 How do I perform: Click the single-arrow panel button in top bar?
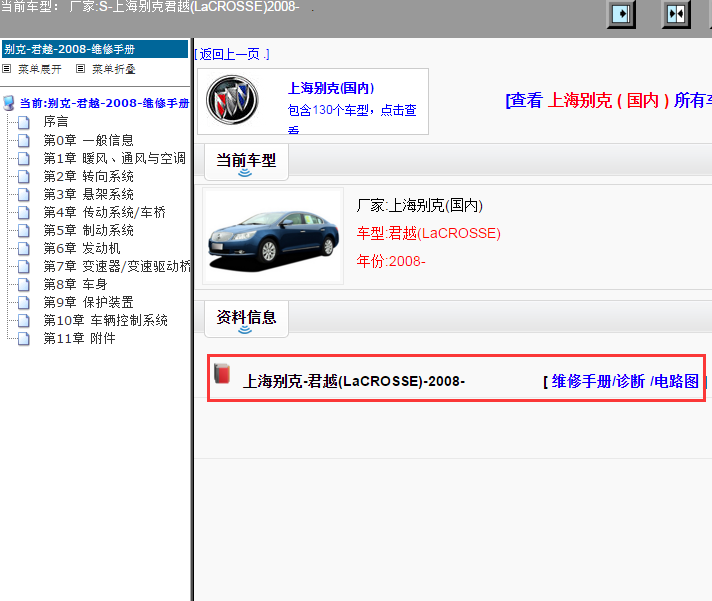tap(621, 14)
